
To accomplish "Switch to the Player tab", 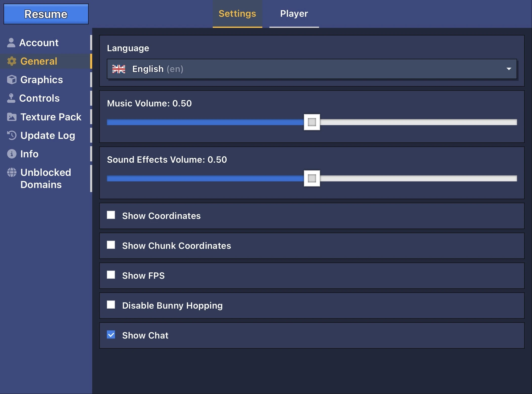I will pos(294,14).
